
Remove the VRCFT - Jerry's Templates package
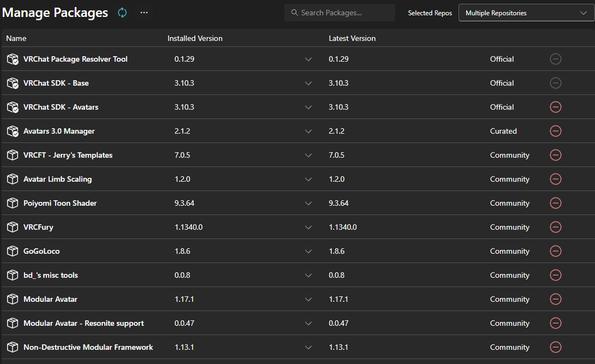[556, 155]
